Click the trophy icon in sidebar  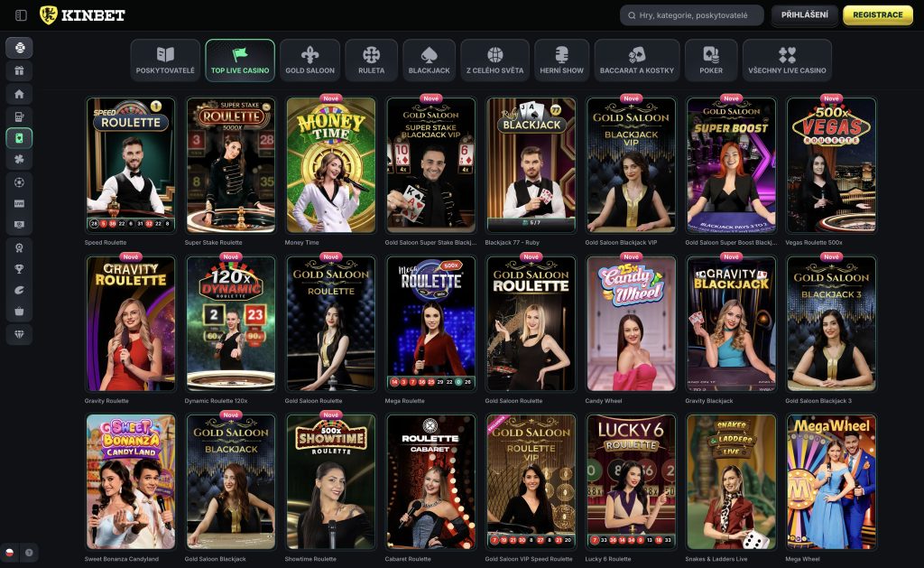tap(19, 268)
